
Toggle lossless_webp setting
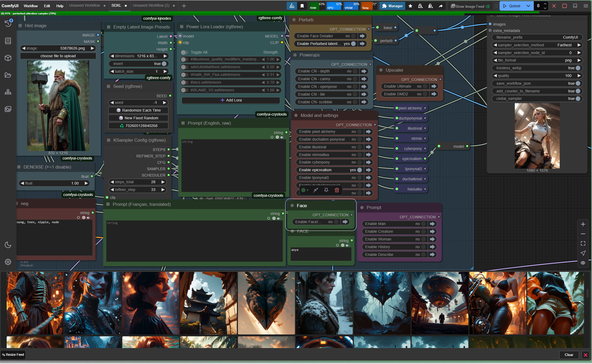(x=578, y=68)
